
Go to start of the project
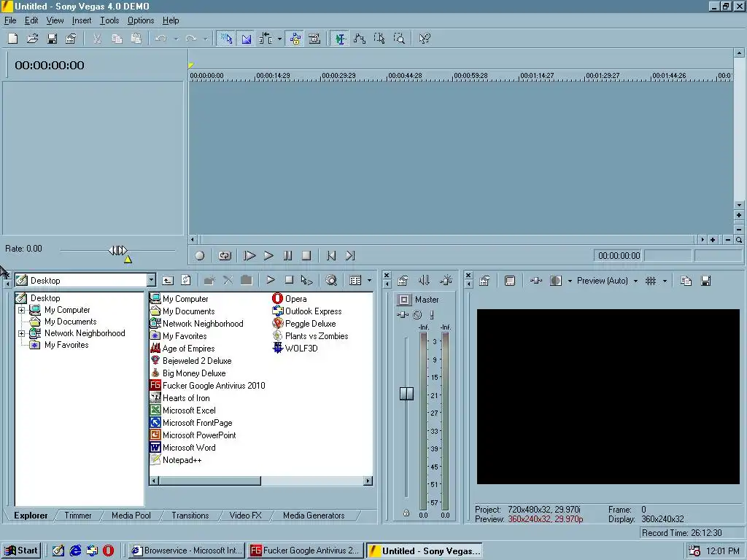[331, 256]
